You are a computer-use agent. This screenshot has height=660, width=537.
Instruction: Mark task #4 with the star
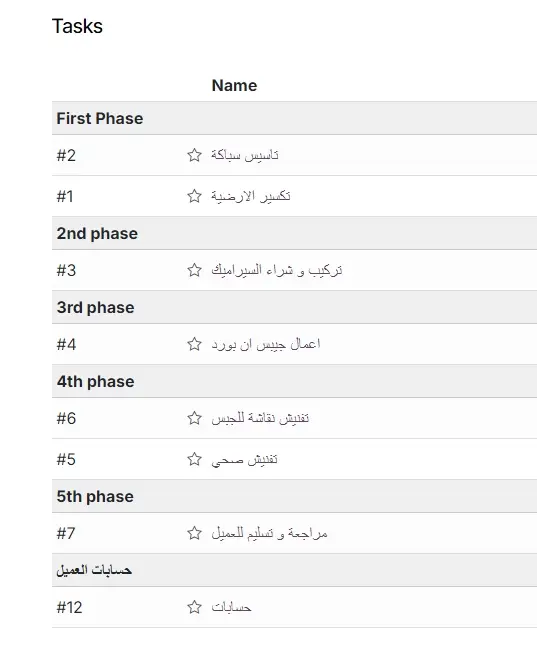point(194,344)
